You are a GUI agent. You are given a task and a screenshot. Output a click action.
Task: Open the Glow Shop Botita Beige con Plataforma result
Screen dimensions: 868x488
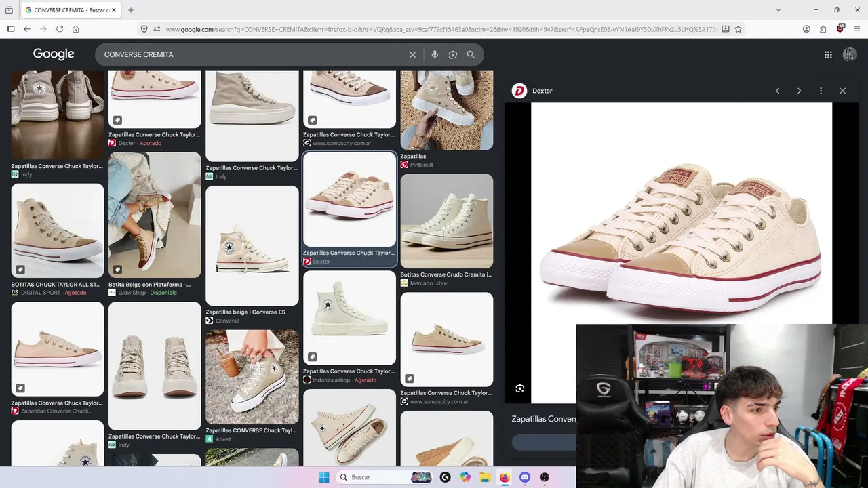tap(155, 215)
